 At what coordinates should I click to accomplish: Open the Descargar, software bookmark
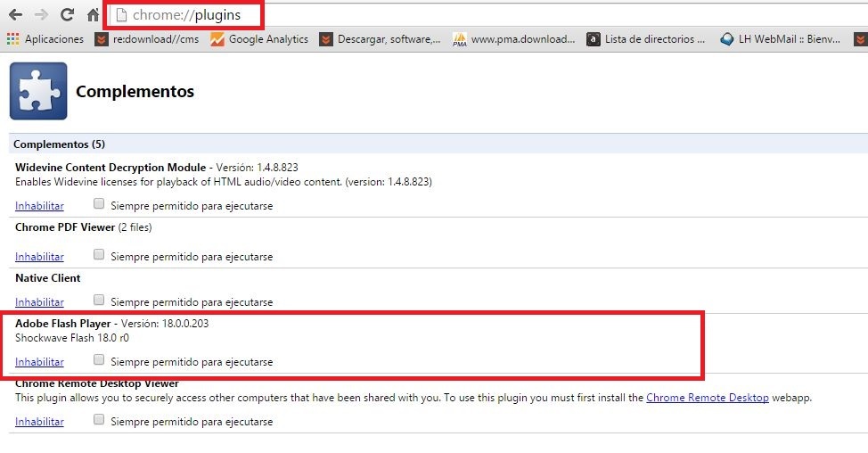click(381, 39)
